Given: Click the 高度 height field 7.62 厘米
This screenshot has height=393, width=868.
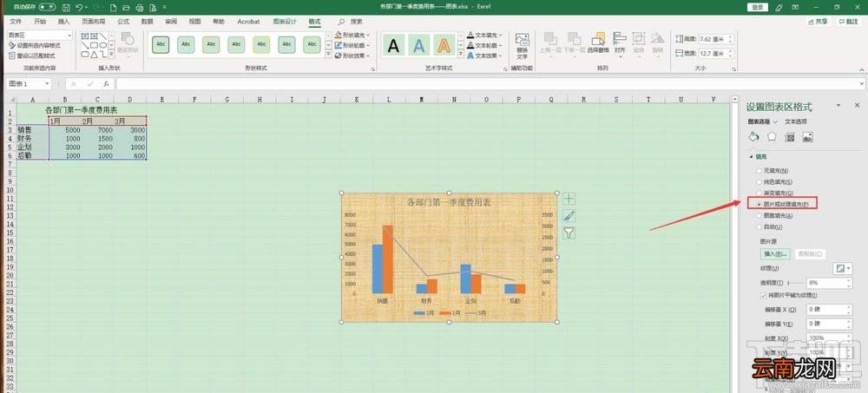Looking at the screenshot, I should [716, 39].
